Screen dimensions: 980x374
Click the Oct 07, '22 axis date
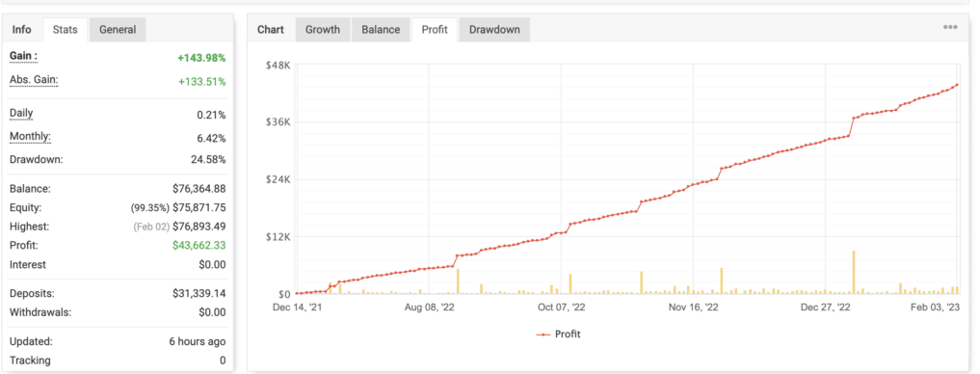tap(561, 307)
